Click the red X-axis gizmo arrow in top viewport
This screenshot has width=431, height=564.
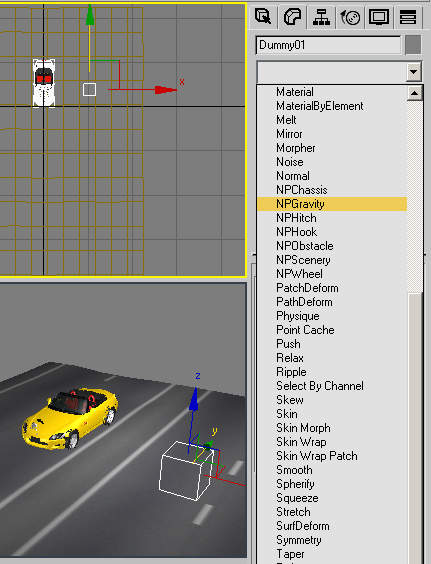[x=165, y=90]
